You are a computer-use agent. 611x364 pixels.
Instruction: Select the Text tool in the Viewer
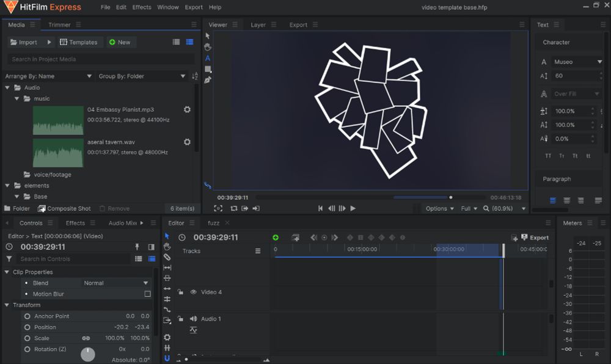pyautogui.click(x=208, y=58)
